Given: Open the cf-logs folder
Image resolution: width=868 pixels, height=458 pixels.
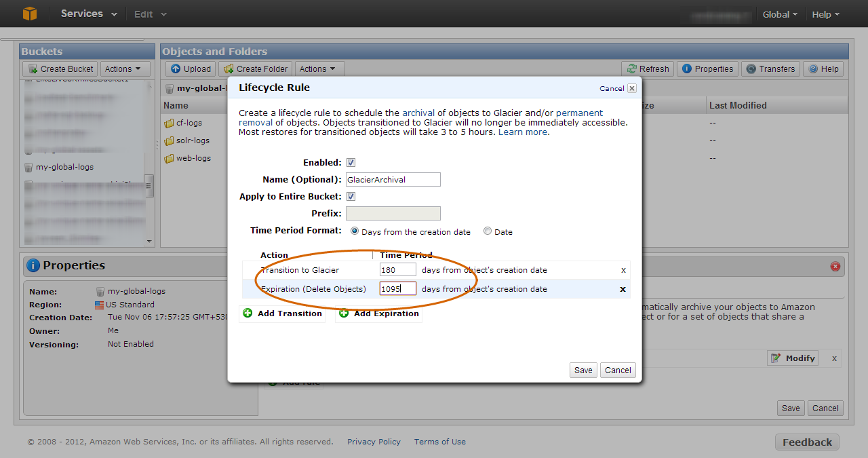Looking at the screenshot, I should tap(189, 123).
